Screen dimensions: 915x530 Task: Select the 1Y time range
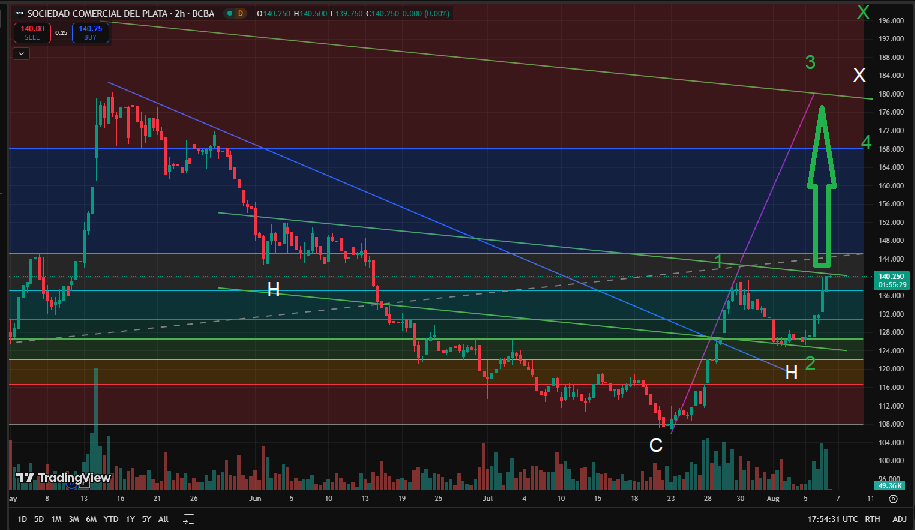(x=130, y=519)
